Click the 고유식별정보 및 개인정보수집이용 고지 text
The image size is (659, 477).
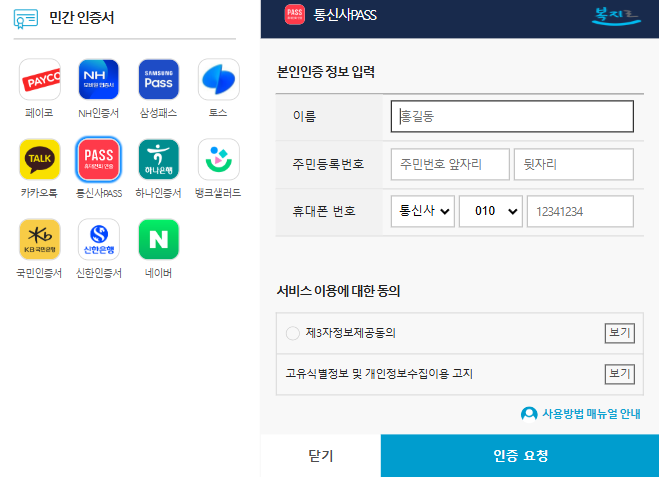coord(379,374)
